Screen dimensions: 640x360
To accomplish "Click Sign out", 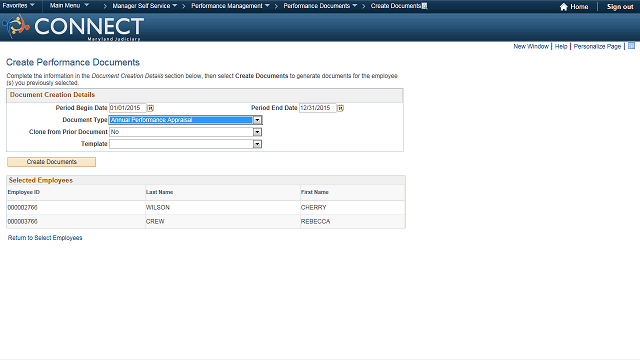I will (620, 7).
